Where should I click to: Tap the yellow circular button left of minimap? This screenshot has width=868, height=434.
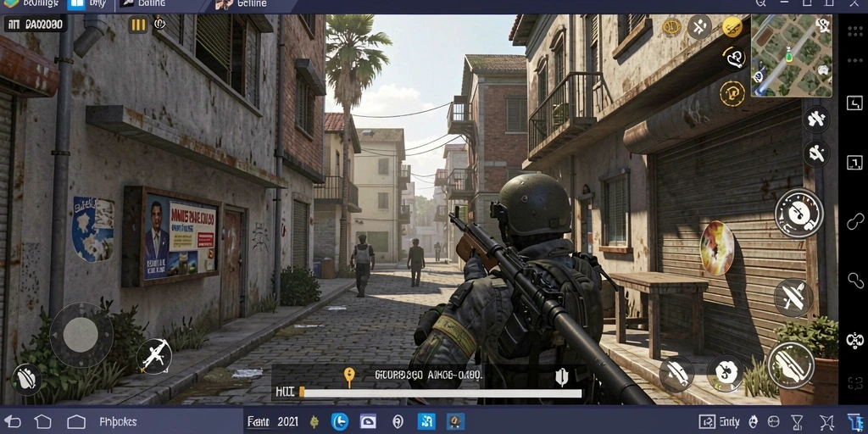point(732,26)
